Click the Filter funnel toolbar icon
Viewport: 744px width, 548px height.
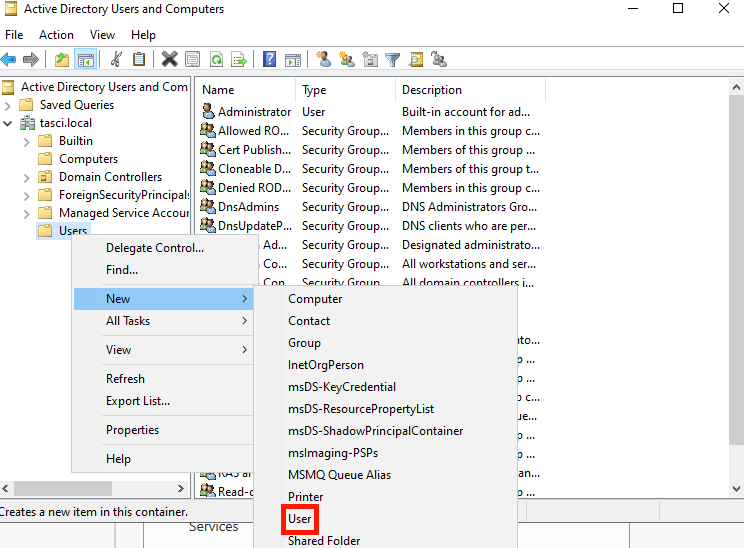point(393,60)
